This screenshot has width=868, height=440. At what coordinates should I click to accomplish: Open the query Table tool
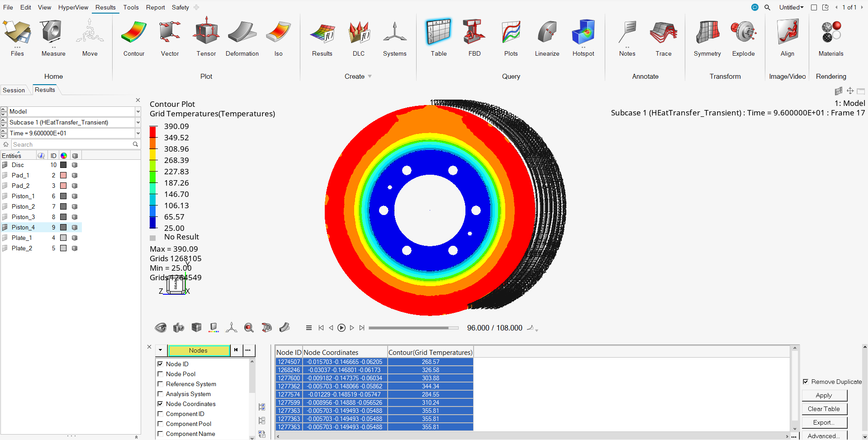click(x=439, y=38)
